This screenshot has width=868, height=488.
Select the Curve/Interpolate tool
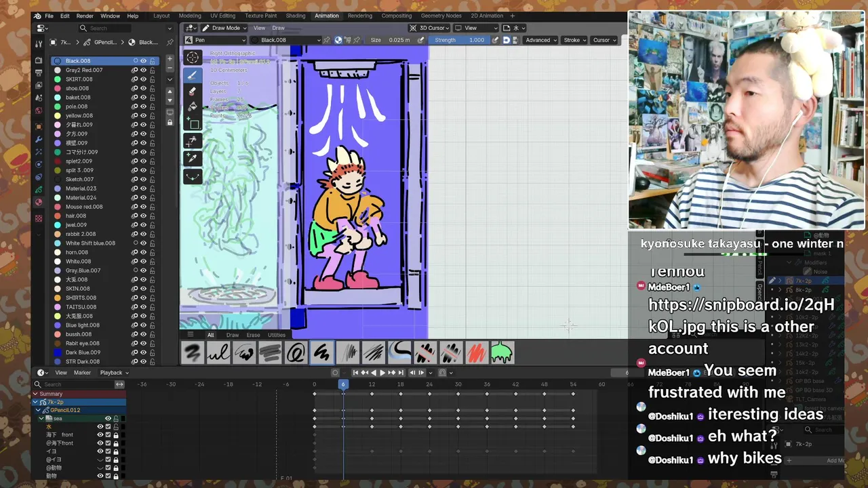click(x=193, y=176)
